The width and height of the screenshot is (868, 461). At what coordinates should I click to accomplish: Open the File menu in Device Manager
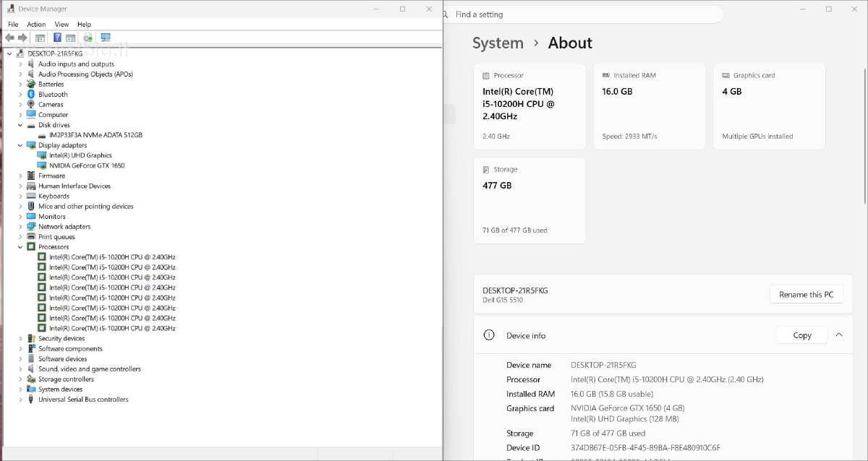(13, 24)
